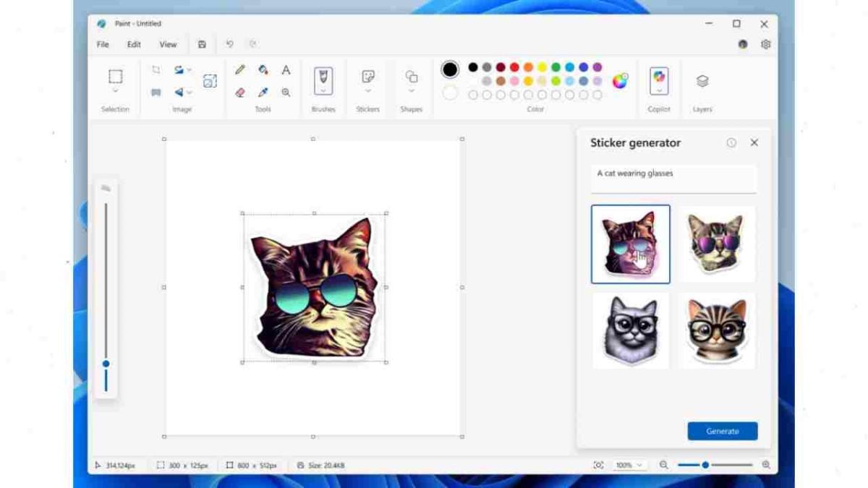
Task: Expand the Selection dropdown arrow
Action: pos(115,92)
